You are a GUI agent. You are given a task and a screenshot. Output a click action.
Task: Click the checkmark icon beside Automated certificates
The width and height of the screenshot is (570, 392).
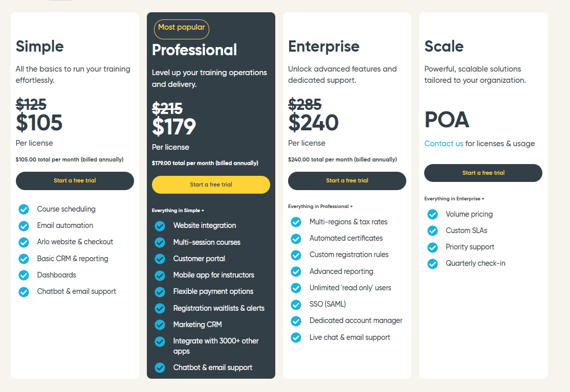(296, 238)
